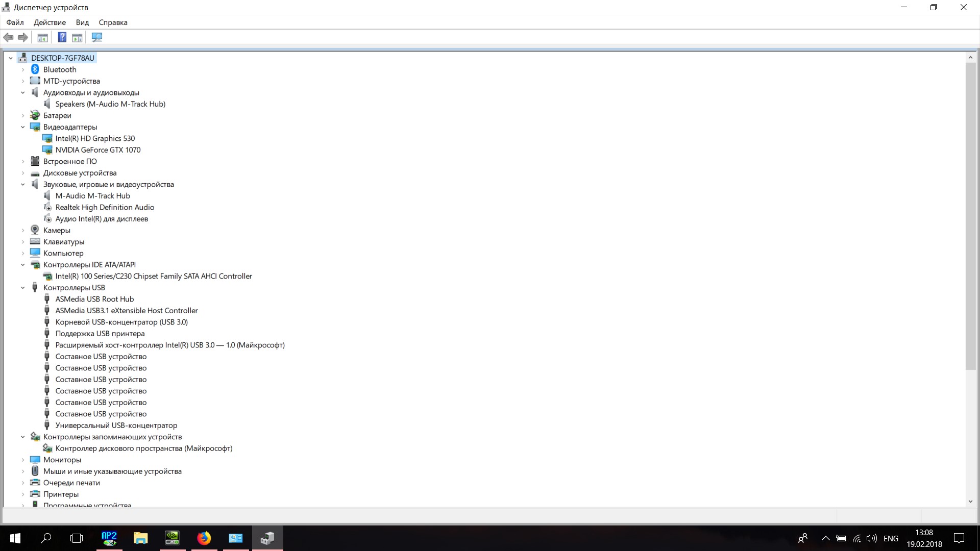
Task: Collapse the Видеоадаптеры category
Action: coord(22,127)
